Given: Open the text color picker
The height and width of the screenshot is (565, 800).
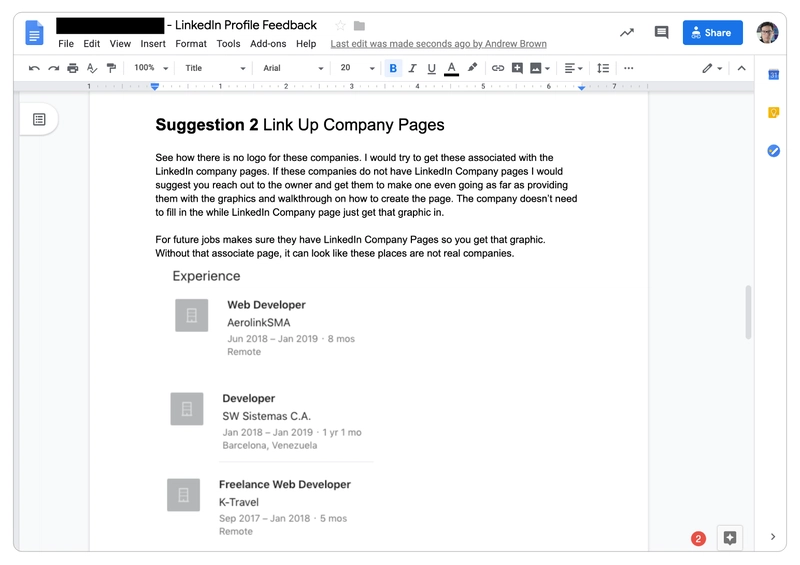Looking at the screenshot, I should pyautogui.click(x=451, y=68).
